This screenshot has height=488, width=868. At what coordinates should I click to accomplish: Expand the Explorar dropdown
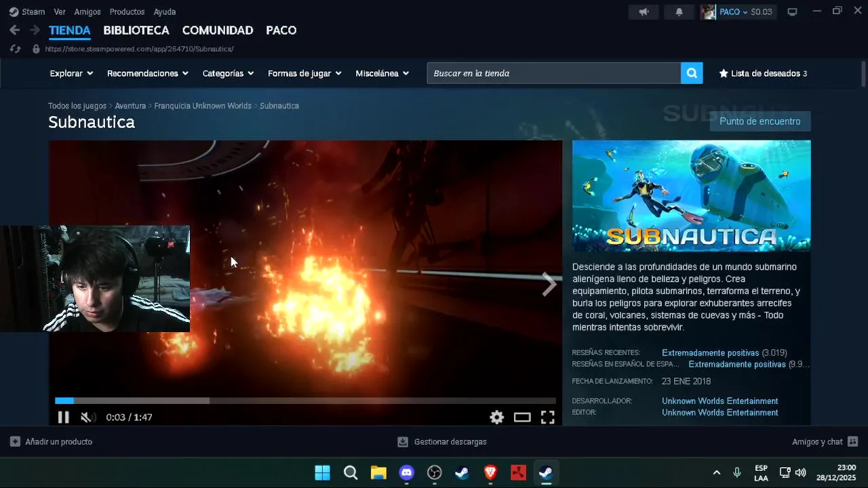tap(71, 73)
